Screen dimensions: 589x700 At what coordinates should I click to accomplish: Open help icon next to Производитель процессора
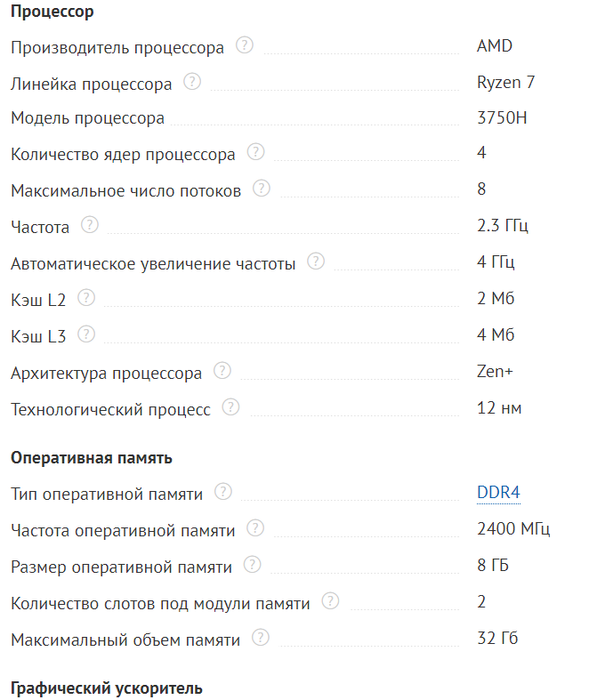244,45
